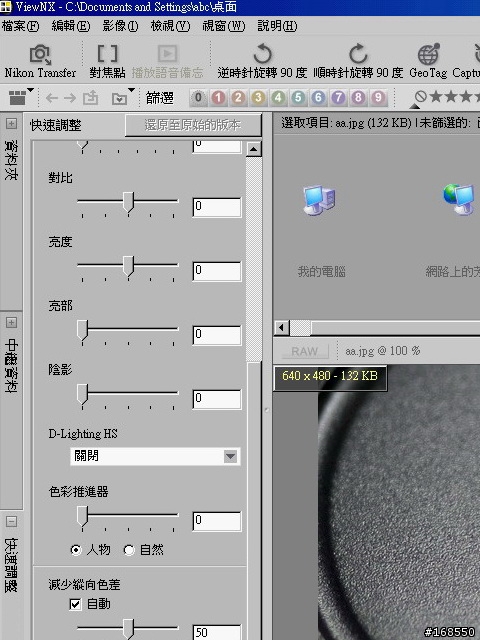Screen dimensions: 480x640
Task: Click the aa.jpg preview image
Action: (399, 502)
